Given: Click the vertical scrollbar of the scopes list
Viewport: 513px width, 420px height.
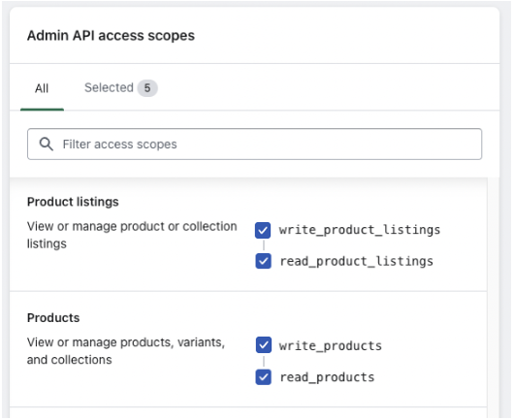Looking at the screenshot, I should coord(493,298).
